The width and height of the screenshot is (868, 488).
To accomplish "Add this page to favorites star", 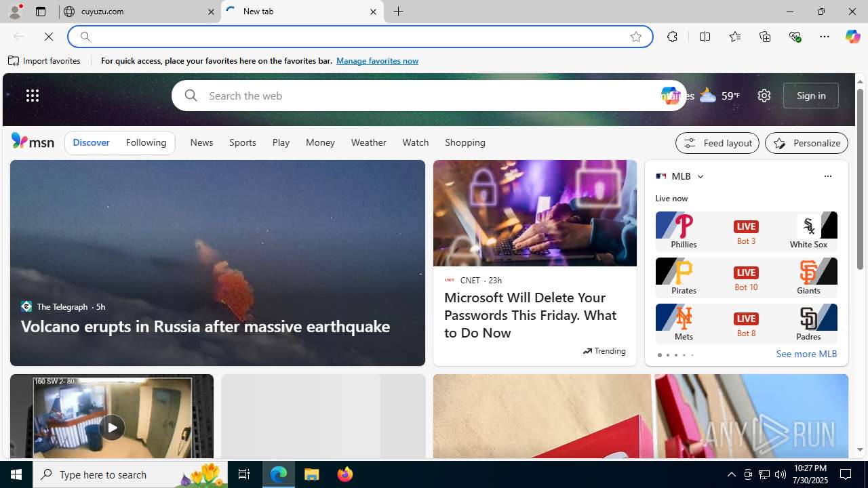I will point(636,37).
